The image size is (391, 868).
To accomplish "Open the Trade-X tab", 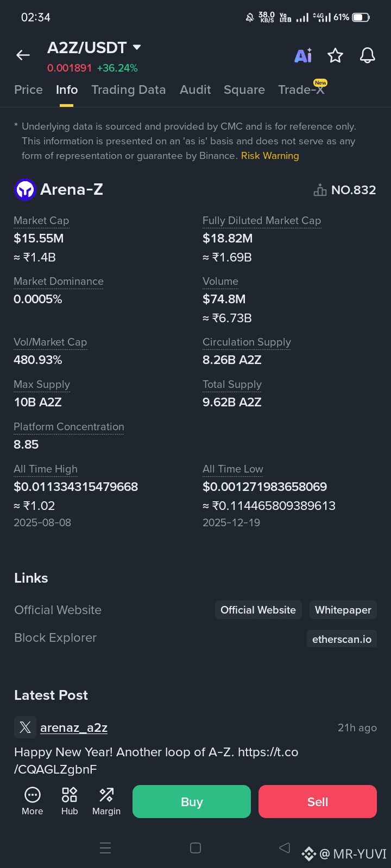I will point(301,90).
